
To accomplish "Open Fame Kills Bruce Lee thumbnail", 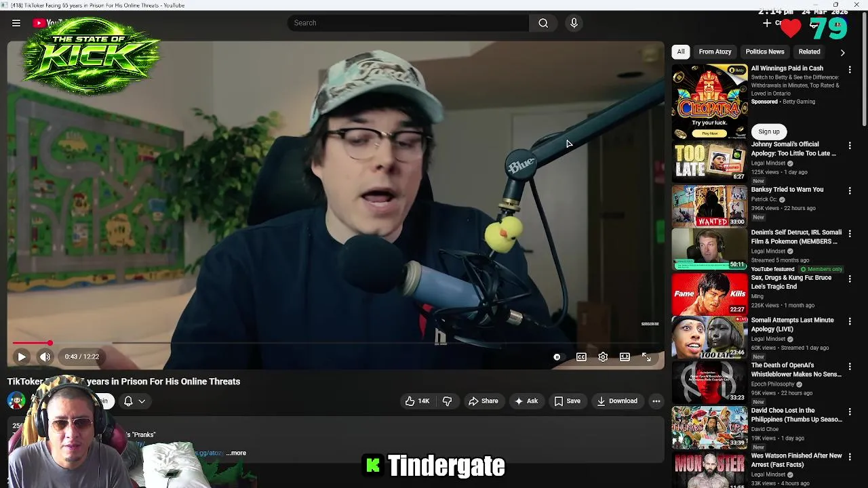I will [x=709, y=294].
